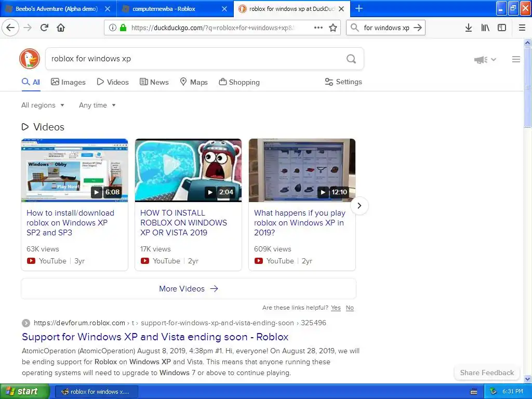Screen dimensions: 532x399
Task: Click the page scrollbar up arrow
Action: point(528,43)
